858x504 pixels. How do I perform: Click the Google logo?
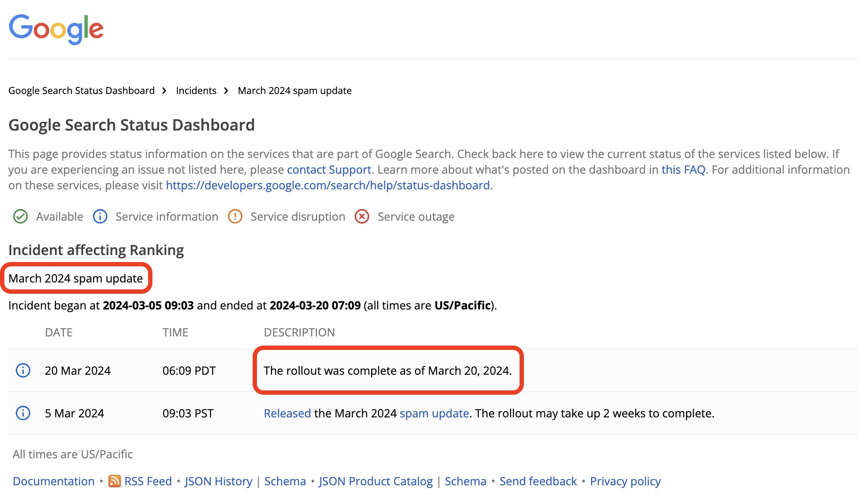(56, 29)
